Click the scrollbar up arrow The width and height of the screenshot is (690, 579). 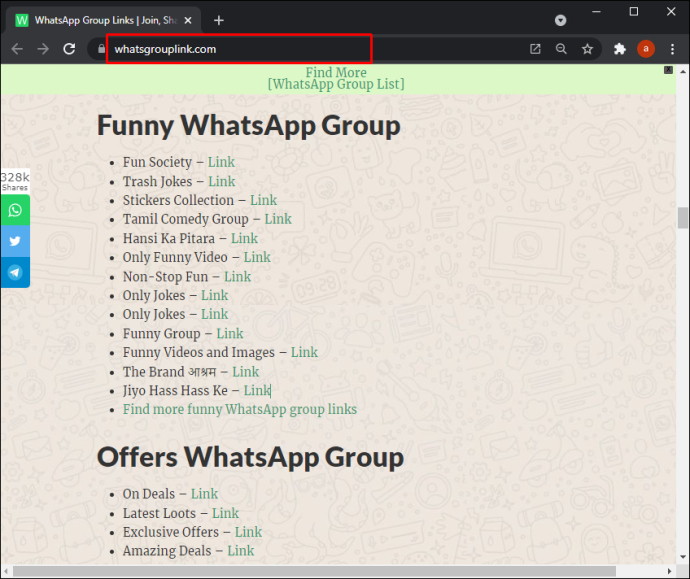tap(683, 71)
